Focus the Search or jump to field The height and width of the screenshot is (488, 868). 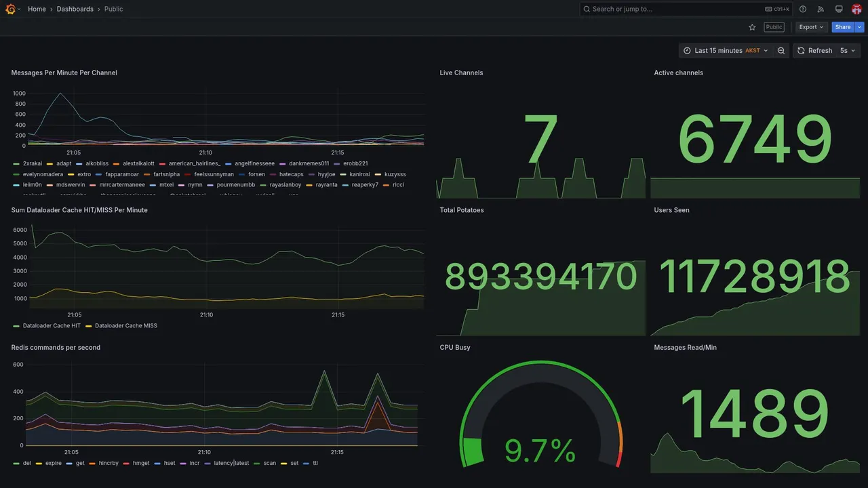click(686, 9)
